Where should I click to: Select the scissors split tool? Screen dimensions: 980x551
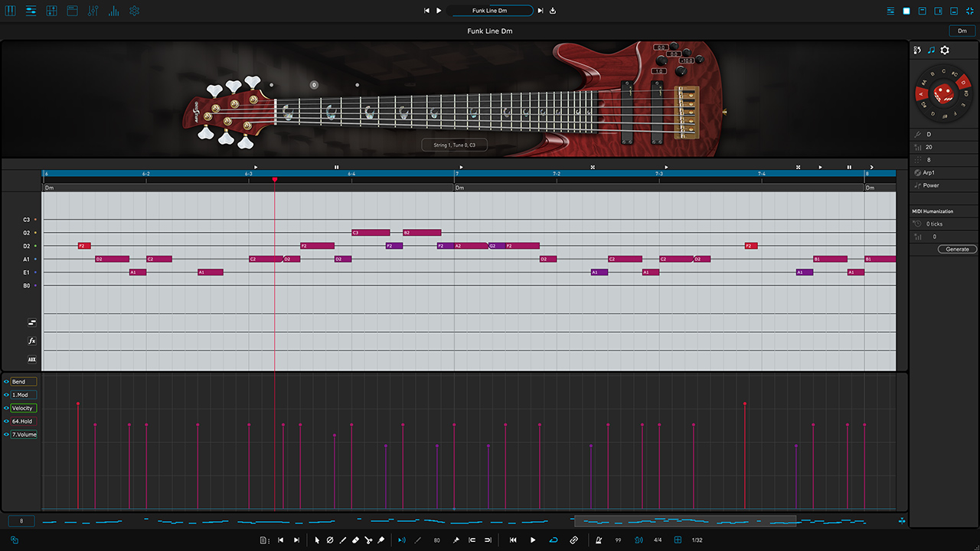coord(368,540)
